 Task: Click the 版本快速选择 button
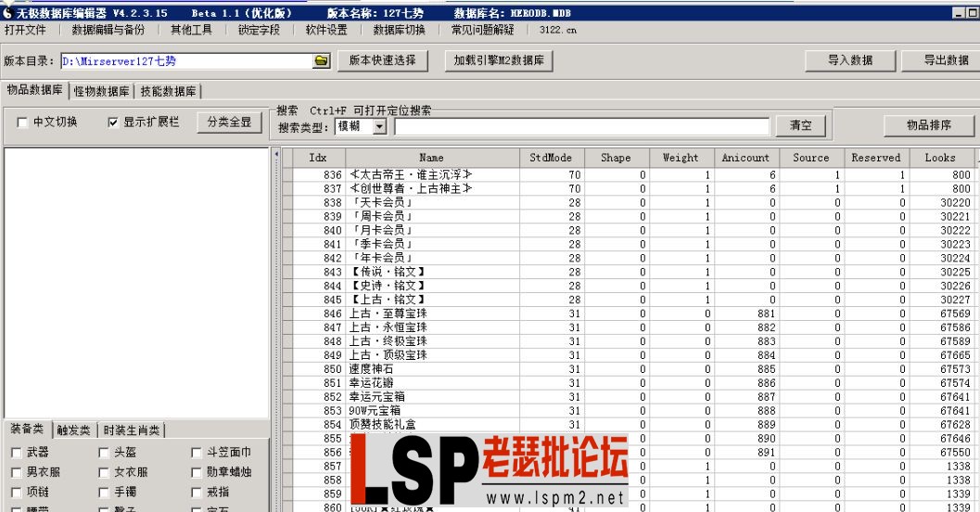point(383,60)
